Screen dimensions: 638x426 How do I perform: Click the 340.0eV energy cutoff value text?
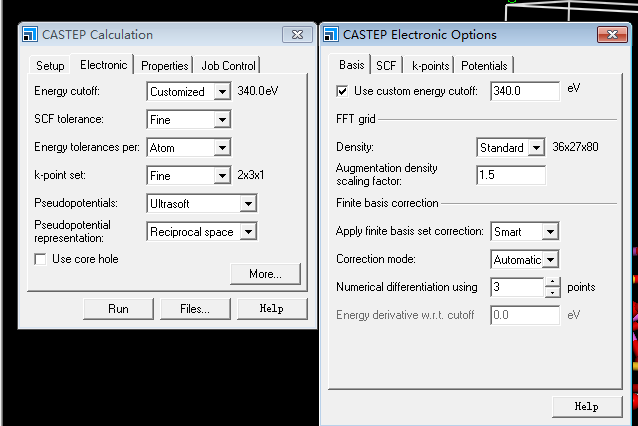pyautogui.click(x=258, y=91)
